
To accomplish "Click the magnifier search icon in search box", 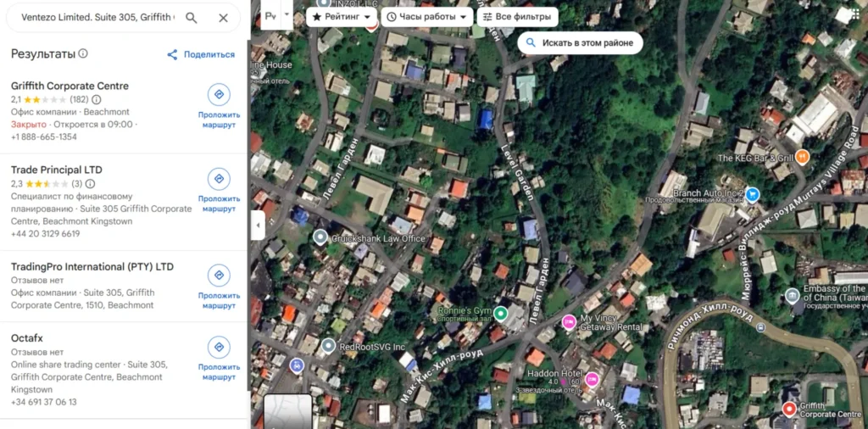I will pyautogui.click(x=192, y=18).
